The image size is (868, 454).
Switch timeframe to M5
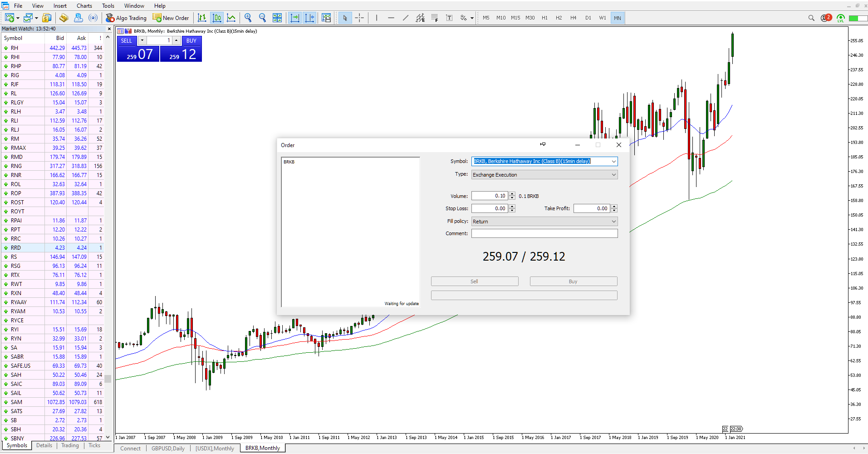[486, 18]
